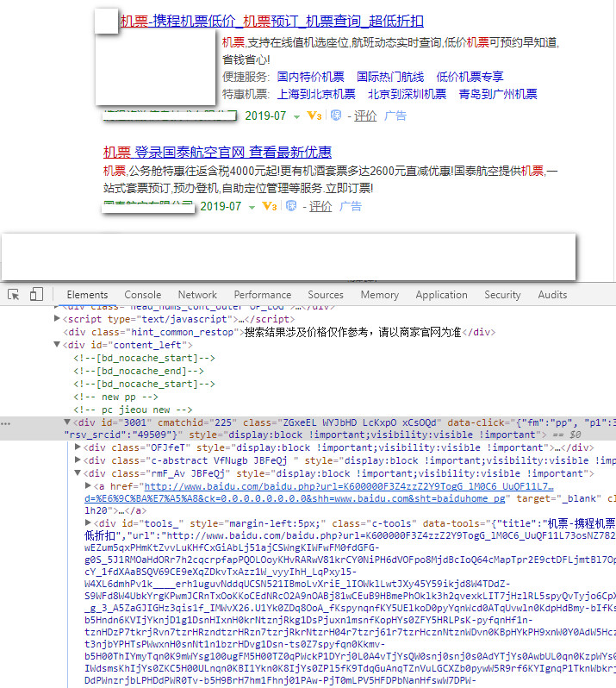Click the 站式套票预订 description line
Screen dimensions: 616x688
238,188
